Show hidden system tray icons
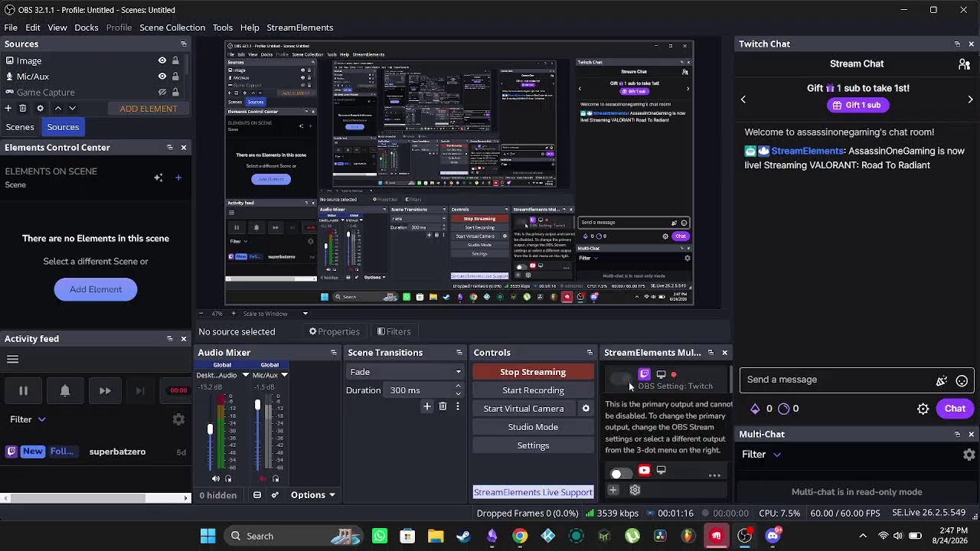The width and height of the screenshot is (980, 551). click(863, 536)
